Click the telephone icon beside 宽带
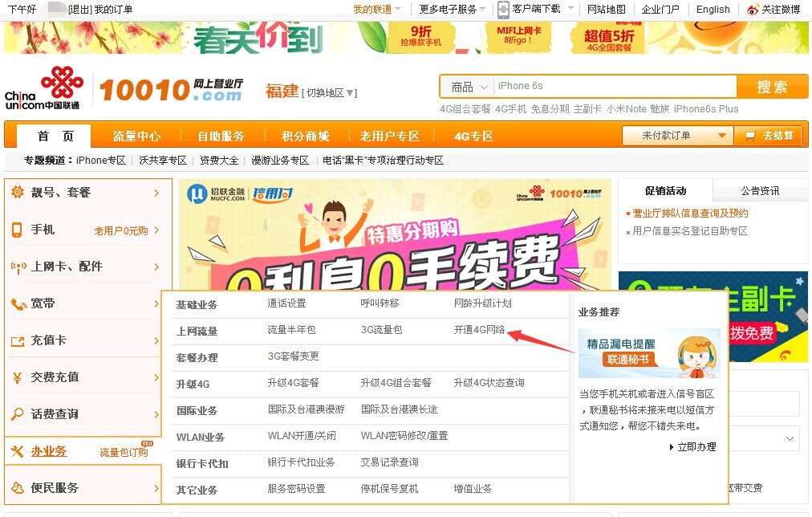Viewport: 812px width, 517px height. click(x=18, y=304)
